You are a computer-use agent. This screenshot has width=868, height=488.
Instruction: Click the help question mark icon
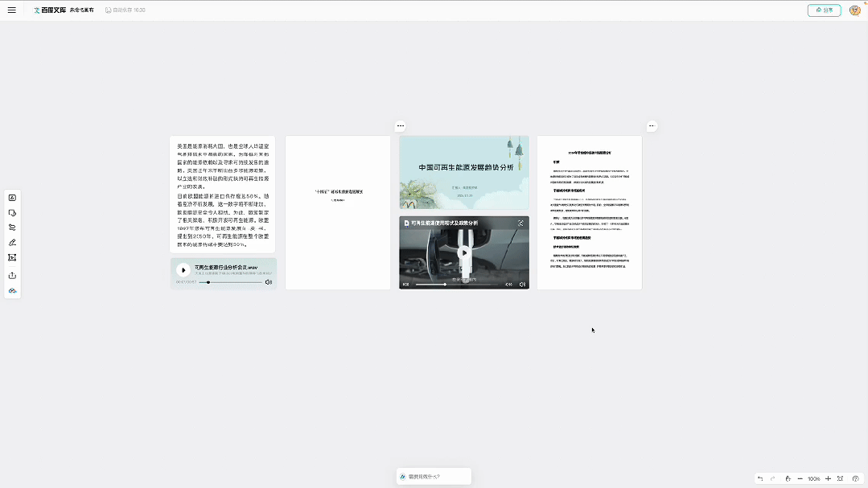856,478
